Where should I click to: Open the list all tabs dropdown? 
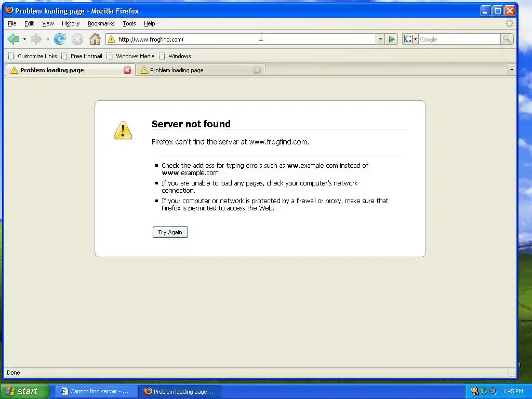(x=512, y=70)
